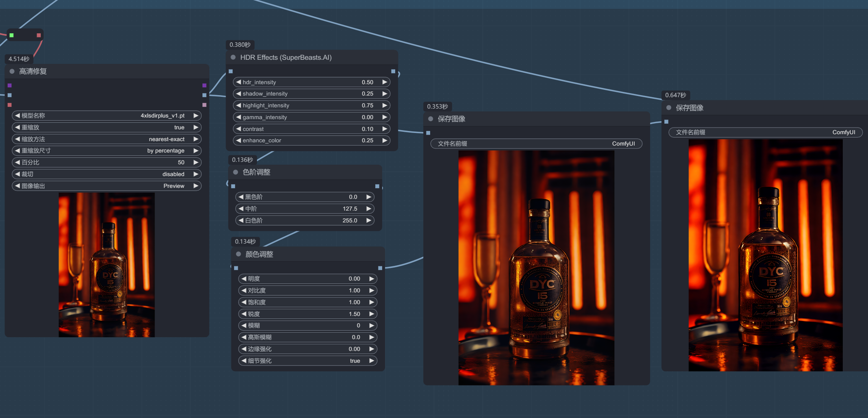The image size is (868, 418).
Task: Click the green socket on the reroute node
Action: tap(12, 35)
